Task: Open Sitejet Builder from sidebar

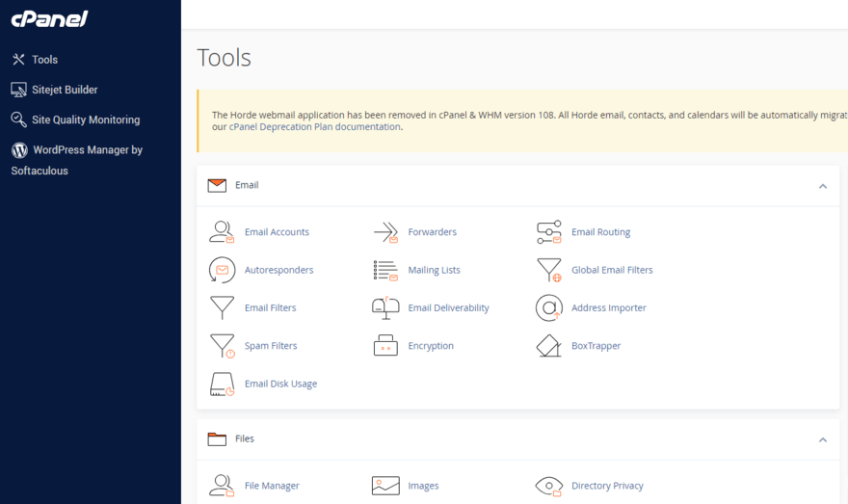Action: coord(65,90)
